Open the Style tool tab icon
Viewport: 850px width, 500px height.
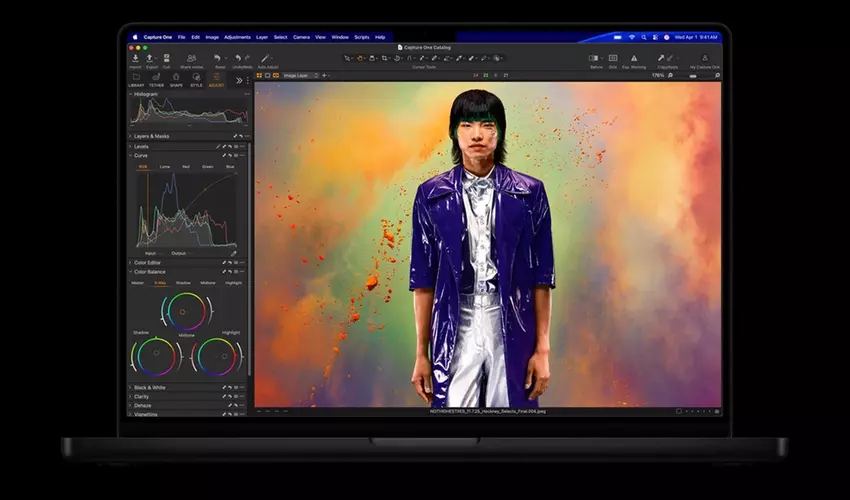click(196, 78)
